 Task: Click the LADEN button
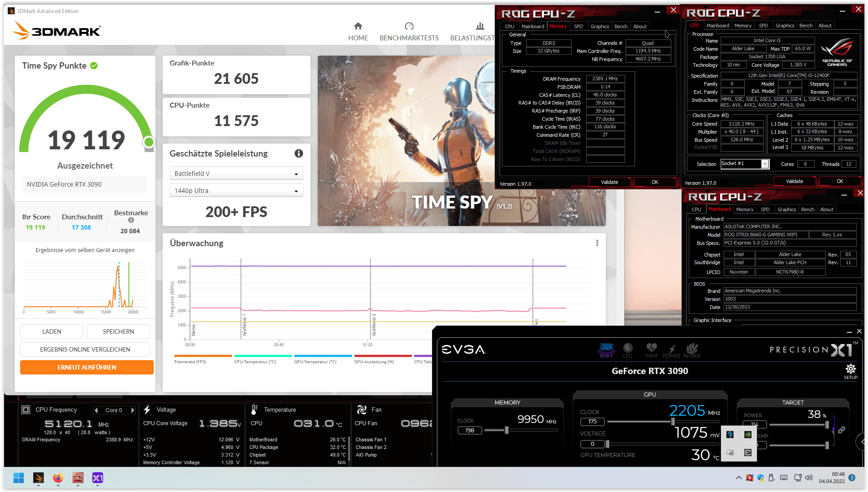[x=52, y=331]
